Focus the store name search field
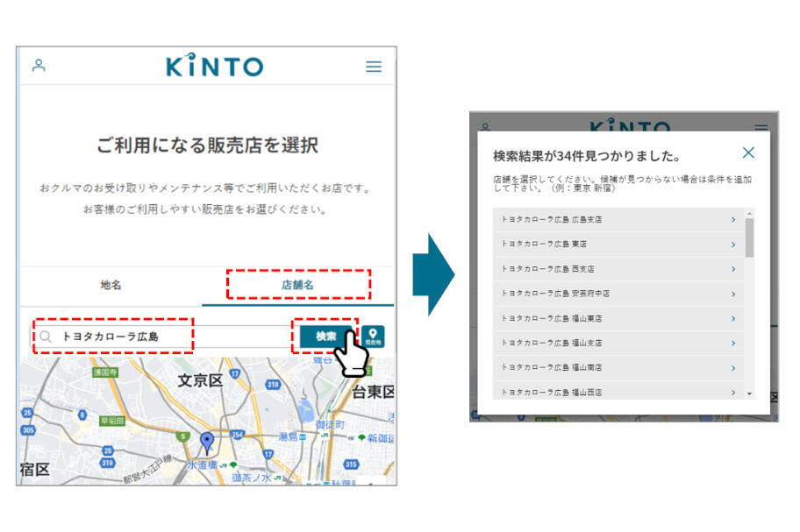 164,337
